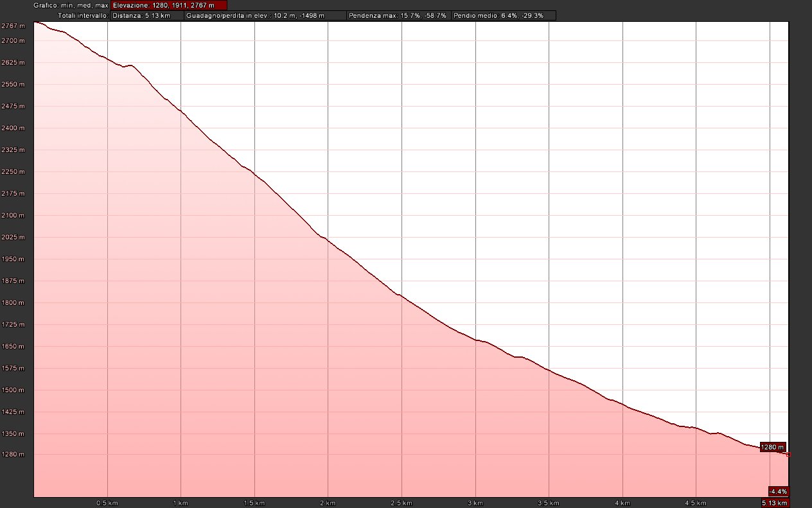The image size is (812, 508).
Task: Click the 1650 m elevation axis label
Action: (x=13, y=347)
